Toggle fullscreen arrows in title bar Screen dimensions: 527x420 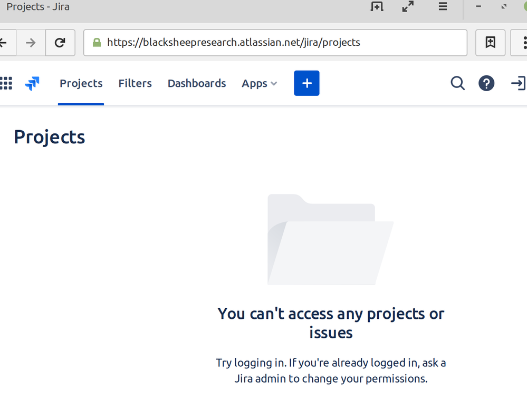[408, 6]
